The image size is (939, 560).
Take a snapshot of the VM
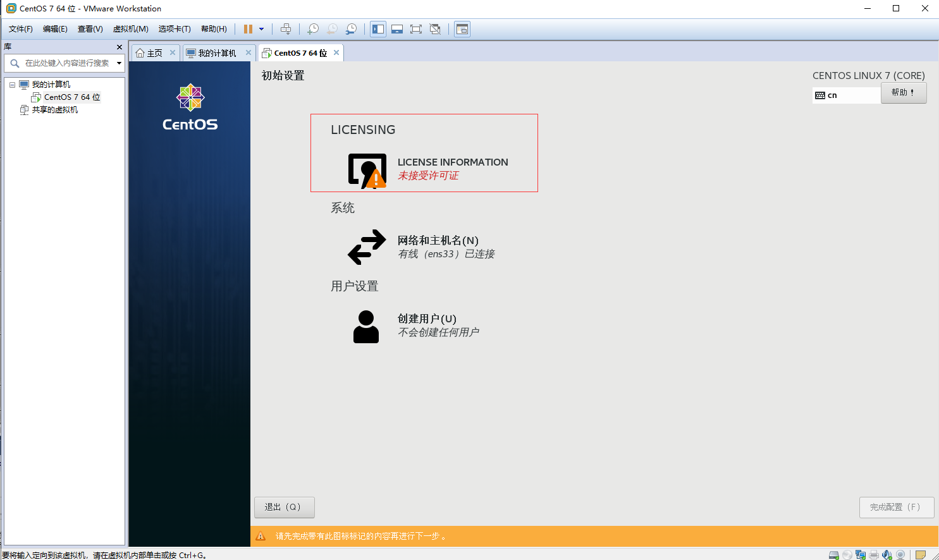click(x=312, y=29)
